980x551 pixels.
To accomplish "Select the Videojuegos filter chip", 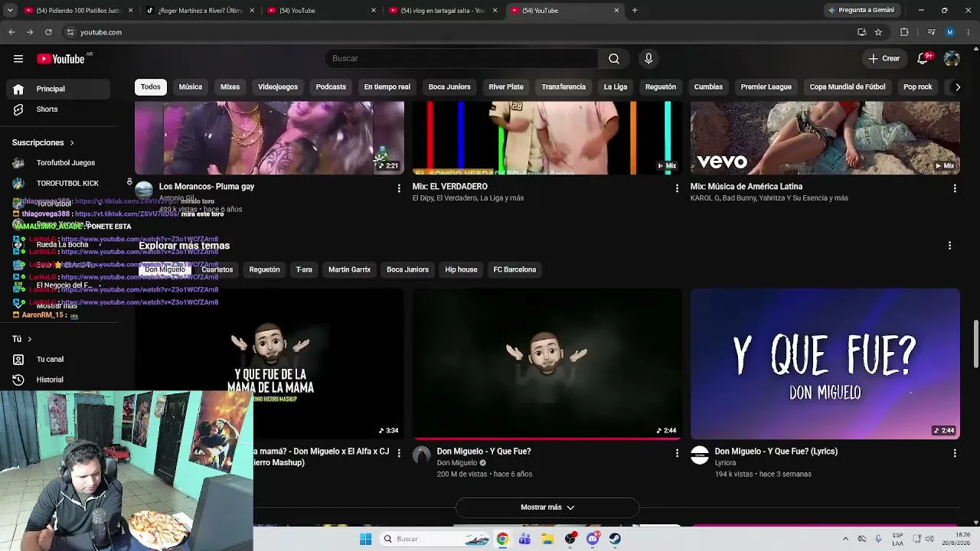I will click(x=278, y=87).
